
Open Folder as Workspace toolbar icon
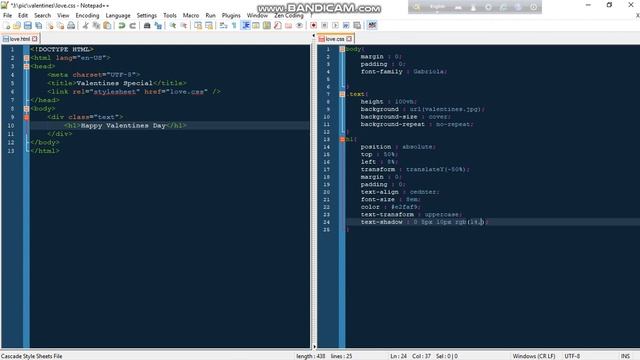(x=289, y=25)
